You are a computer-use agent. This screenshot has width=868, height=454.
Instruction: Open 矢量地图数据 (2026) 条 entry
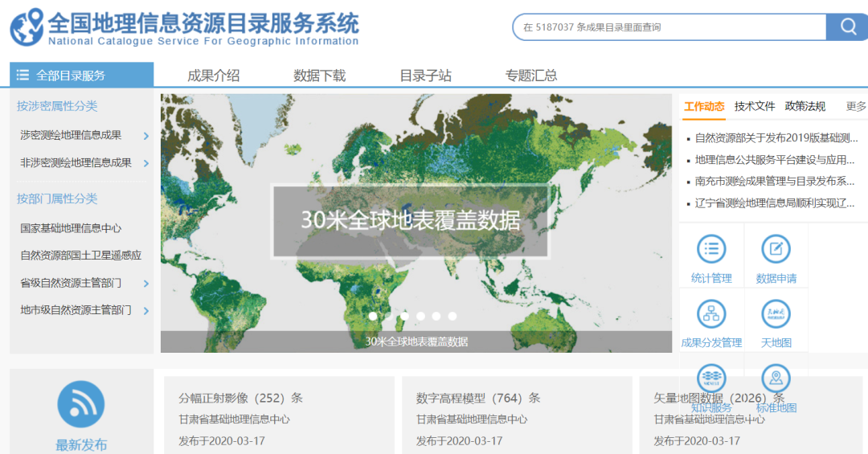[719, 398]
